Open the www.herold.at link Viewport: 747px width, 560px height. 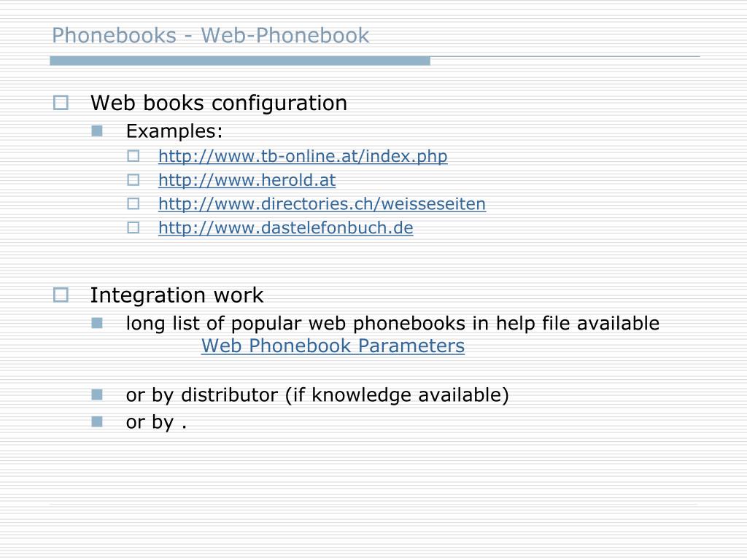click(247, 180)
